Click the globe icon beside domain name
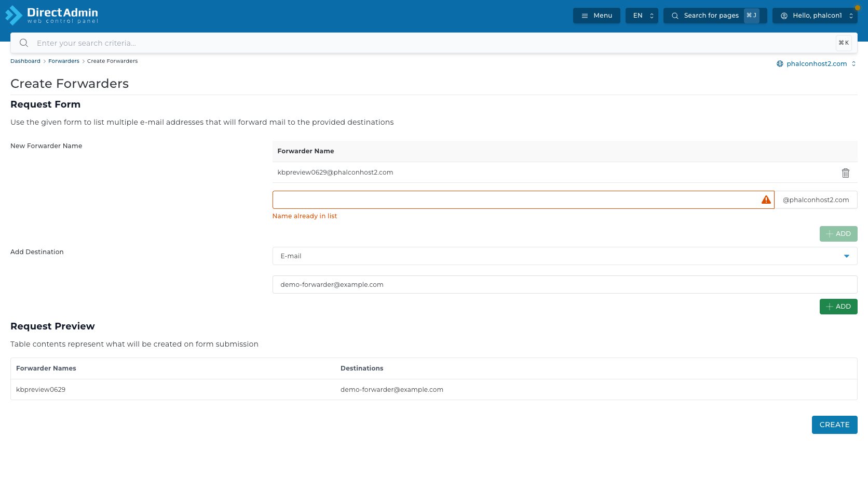Screen dimensions: 868x489 pos(780,64)
